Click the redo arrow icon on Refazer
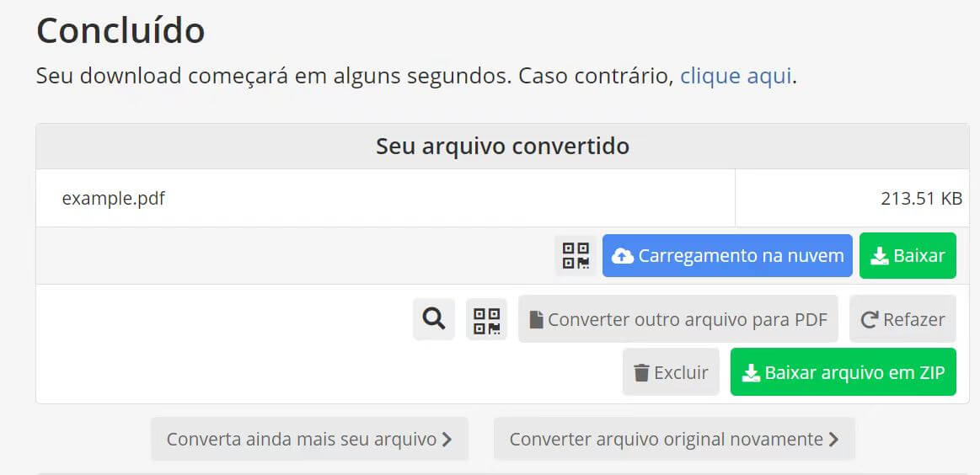Image resolution: width=980 pixels, height=475 pixels. [x=870, y=320]
